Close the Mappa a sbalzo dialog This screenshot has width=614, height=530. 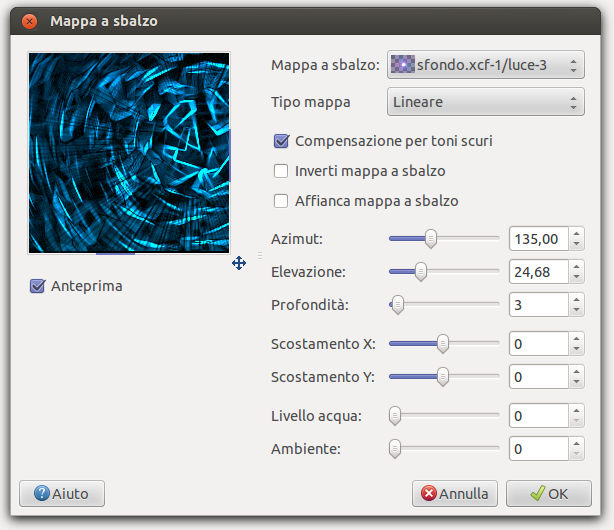29,21
